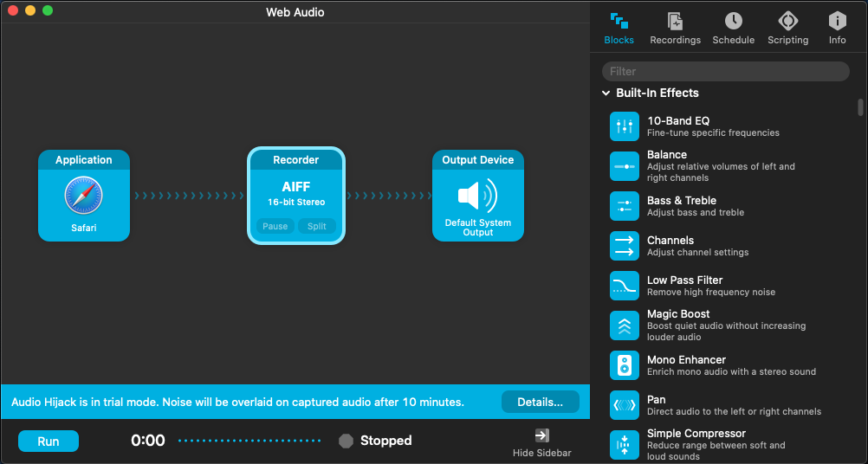Click the 'Stopped' status text
The image size is (868, 464).
(x=385, y=441)
